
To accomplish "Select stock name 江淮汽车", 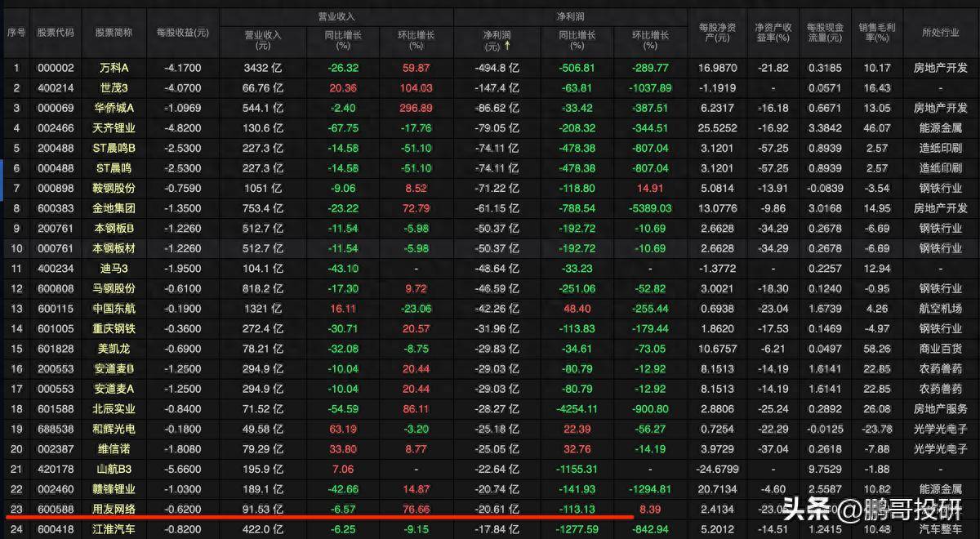I will coord(114,528).
